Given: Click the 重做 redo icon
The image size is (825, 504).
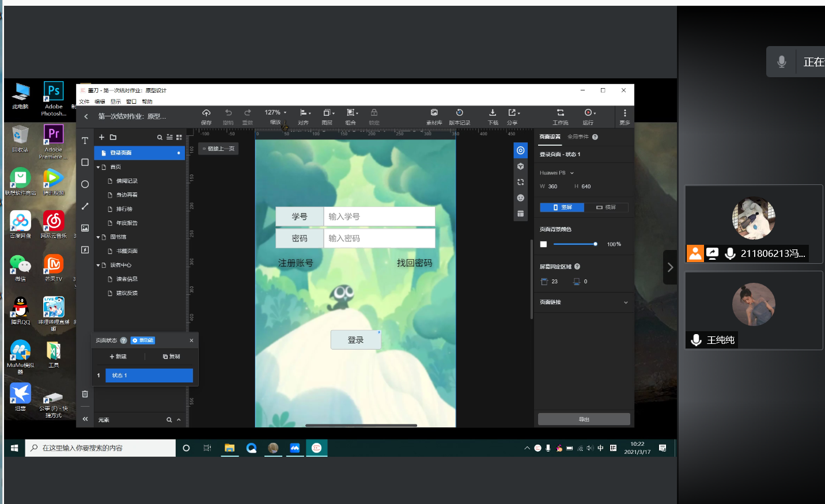Looking at the screenshot, I should click(x=248, y=112).
